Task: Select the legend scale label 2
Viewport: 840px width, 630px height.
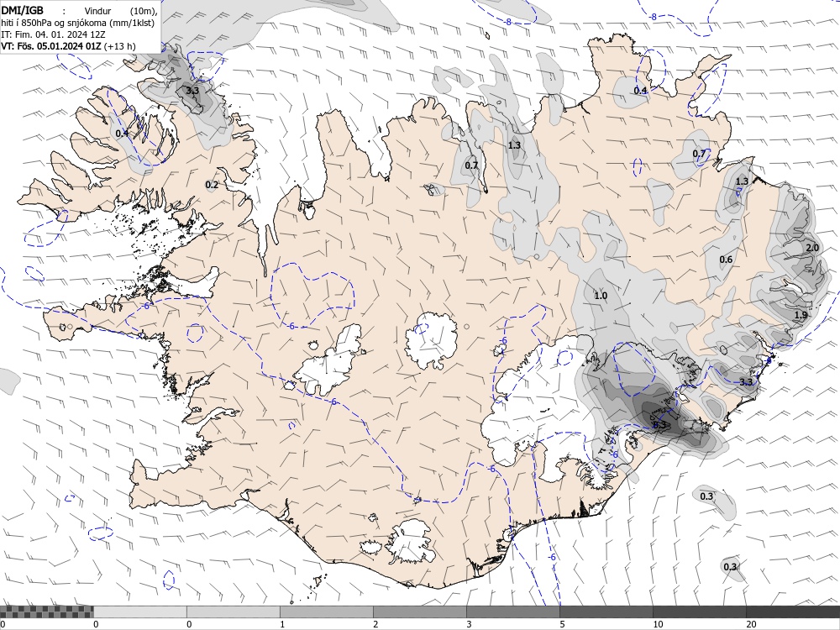Action: pyautogui.click(x=375, y=624)
